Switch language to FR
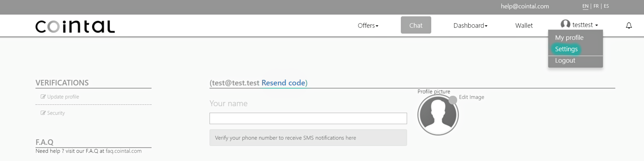 click(596, 6)
